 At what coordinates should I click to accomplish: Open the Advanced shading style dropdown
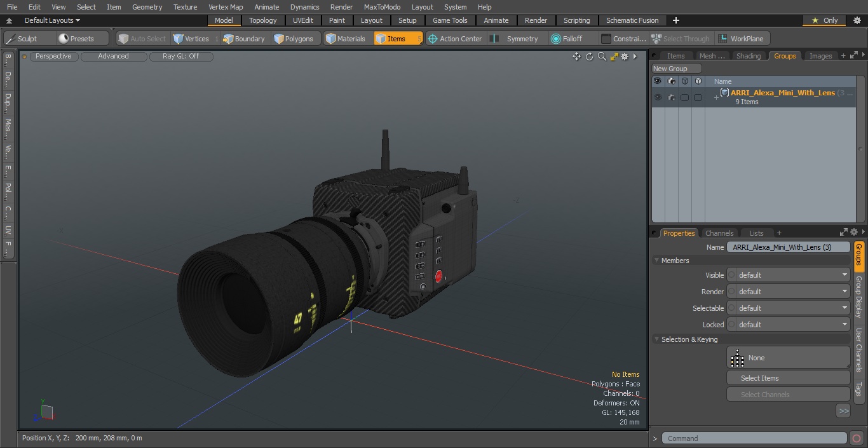[113, 56]
